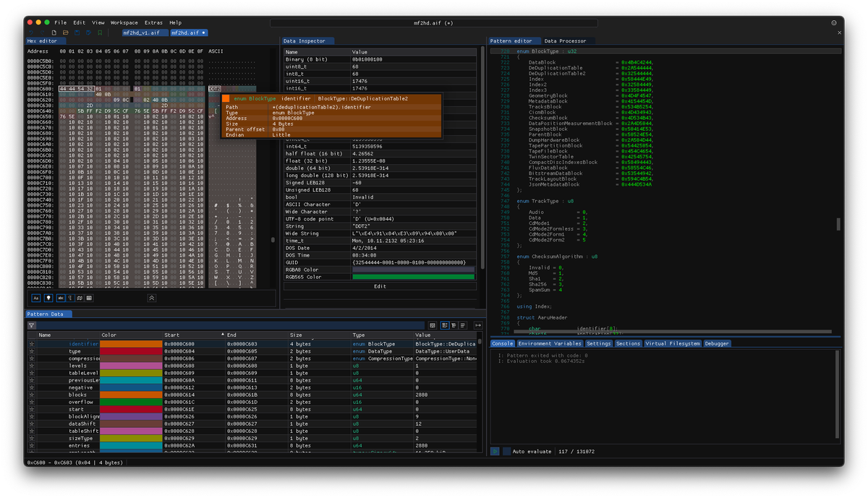This screenshot has height=498, width=868.
Task: Click the export arrow icon in Pattern Data
Action: pos(477,326)
